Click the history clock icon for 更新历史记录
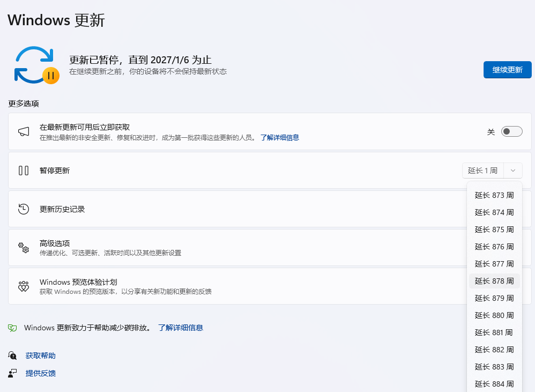 (x=24, y=209)
